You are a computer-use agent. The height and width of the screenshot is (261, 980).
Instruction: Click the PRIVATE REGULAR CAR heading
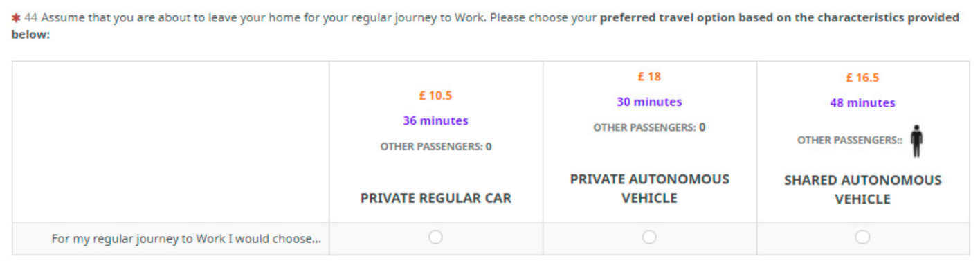[435, 198]
